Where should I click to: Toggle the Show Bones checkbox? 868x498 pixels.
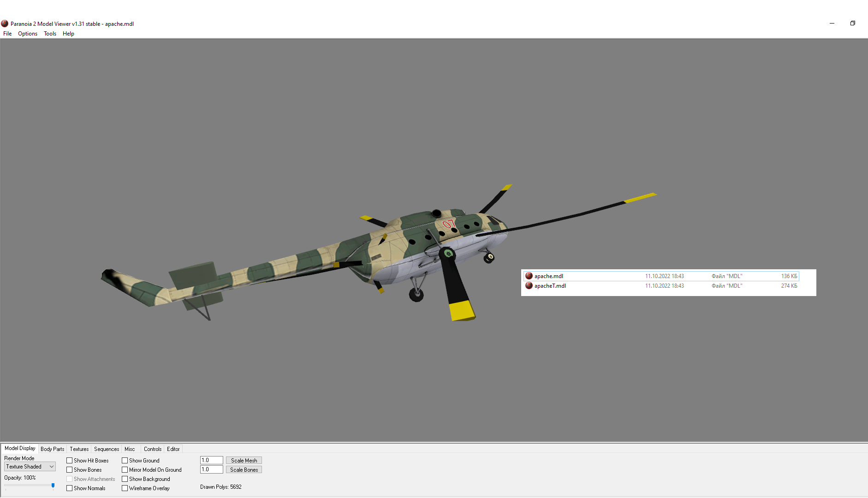pos(70,470)
